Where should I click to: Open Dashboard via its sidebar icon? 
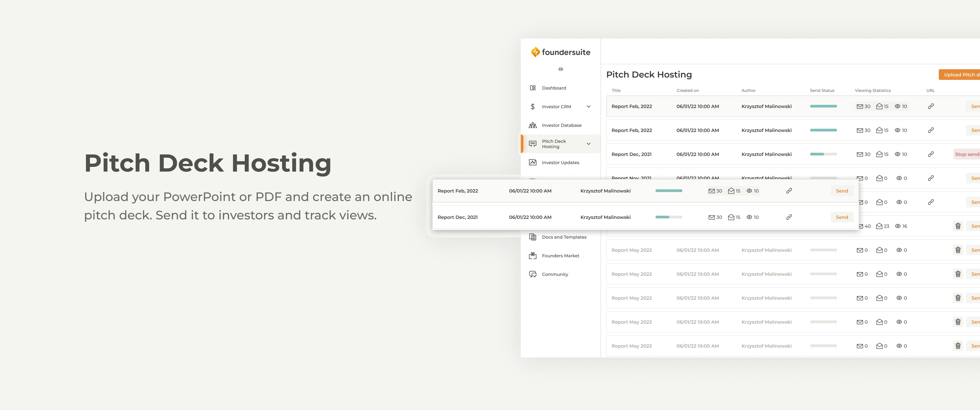(533, 88)
